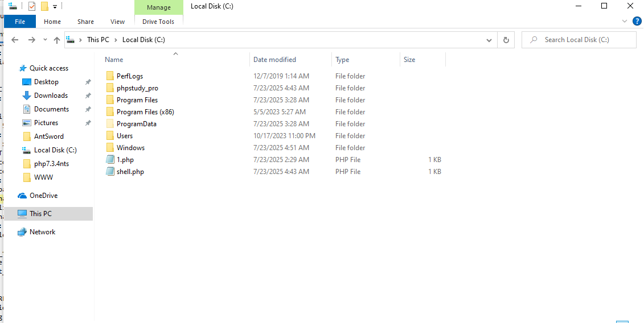
Task: Open Help via the question mark icon
Action: click(637, 22)
